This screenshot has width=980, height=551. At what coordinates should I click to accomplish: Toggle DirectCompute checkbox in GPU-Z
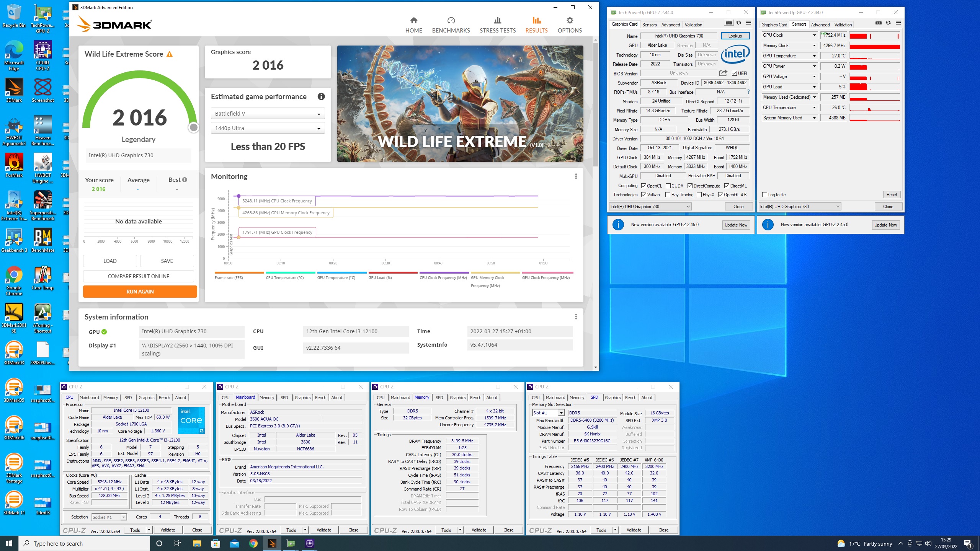(690, 186)
